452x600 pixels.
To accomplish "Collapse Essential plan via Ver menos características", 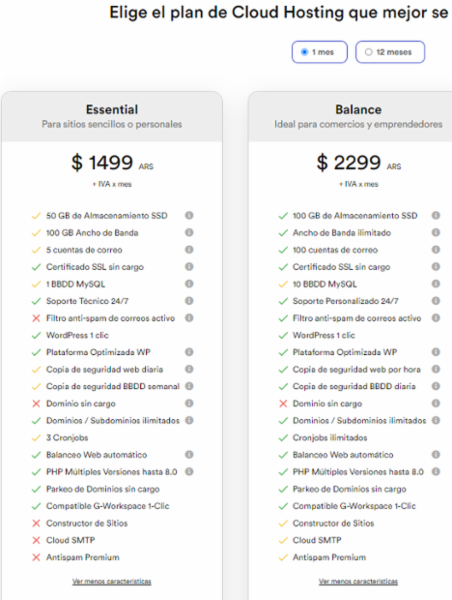I will point(112,581).
